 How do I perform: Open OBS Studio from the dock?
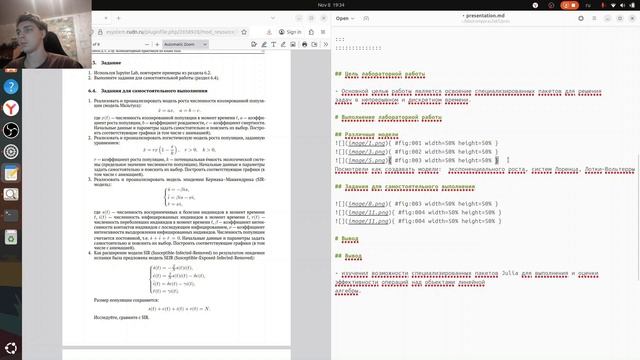click(11, 130)
